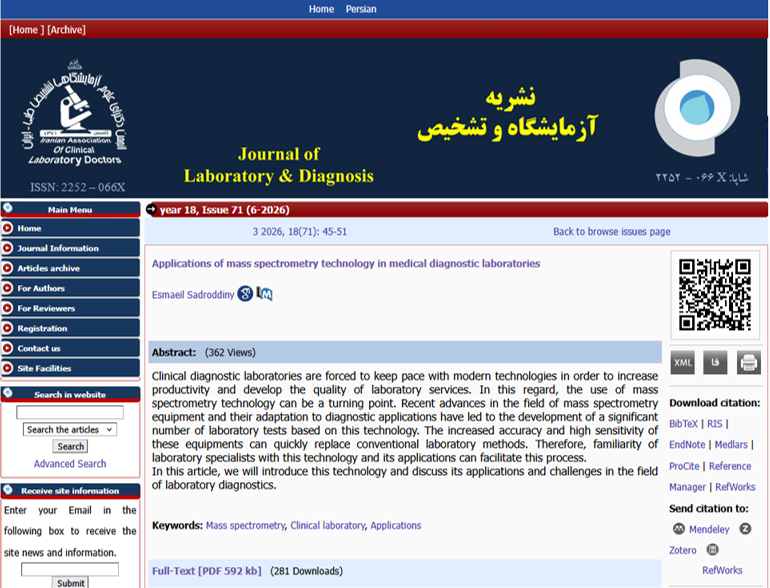770x588 pixels.
Task: Download citation for Reference Manager
Action: point(710,476)
